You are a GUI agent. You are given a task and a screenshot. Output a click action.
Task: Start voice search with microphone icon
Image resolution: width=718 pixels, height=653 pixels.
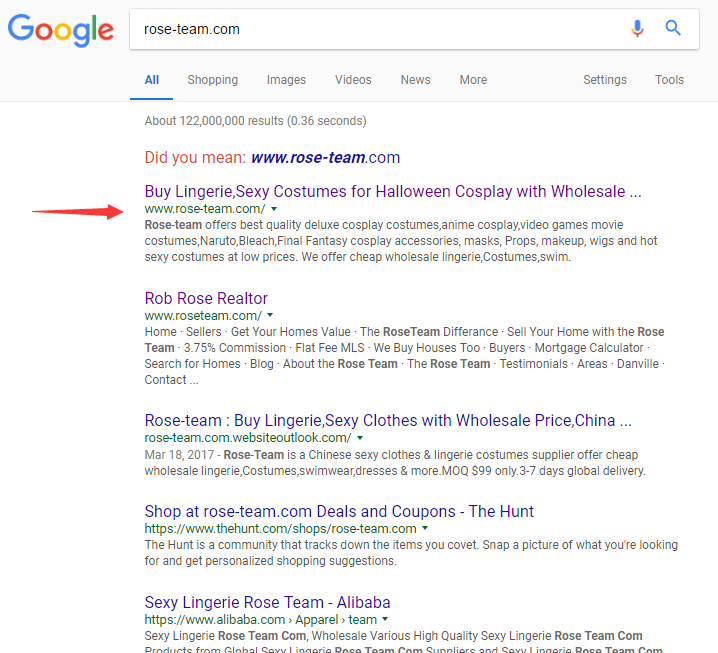point(637,28)
